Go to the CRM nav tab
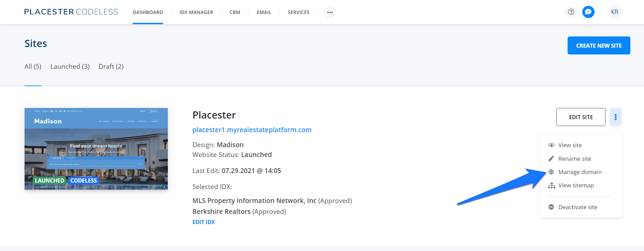 (235, 12)
